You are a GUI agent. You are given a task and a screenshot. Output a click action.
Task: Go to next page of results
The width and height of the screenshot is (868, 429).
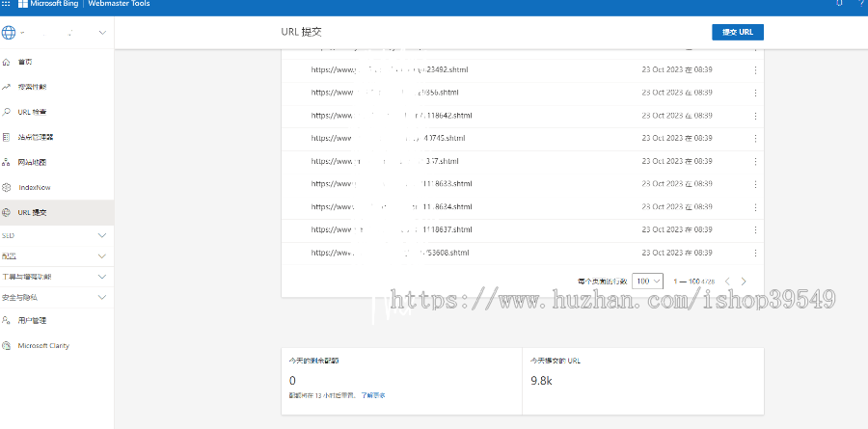(744, 282)
